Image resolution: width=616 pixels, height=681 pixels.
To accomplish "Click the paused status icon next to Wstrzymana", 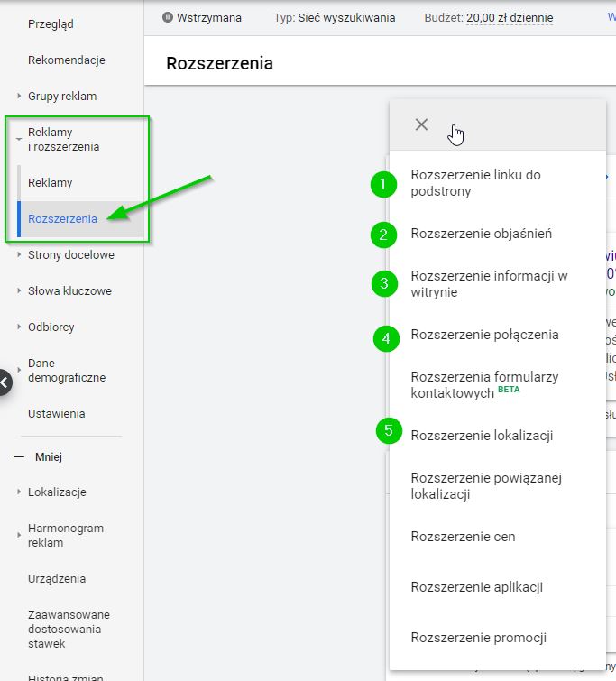I will pos(167,17).
